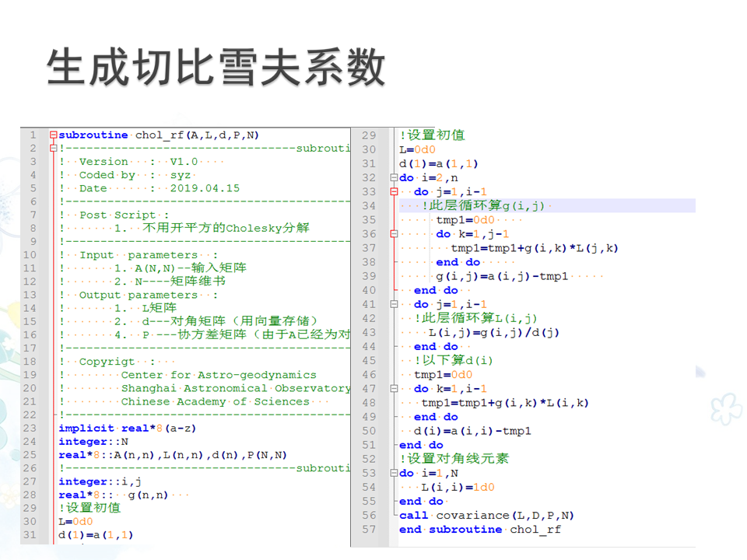Click 'real*8::A(n,n),L(n,n),d(n),P(N,N)' declaration
Viewport: 747px width, 560px height.
click(x=173, y=455)
